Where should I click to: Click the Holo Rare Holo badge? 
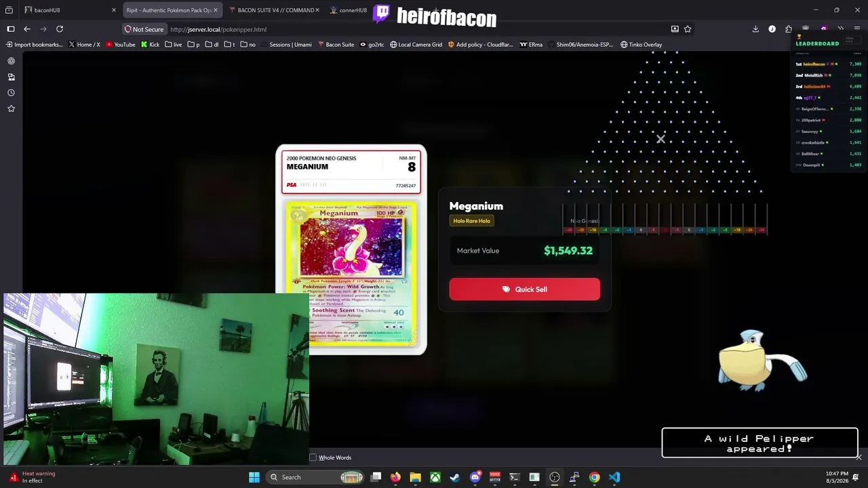point(471,221)
